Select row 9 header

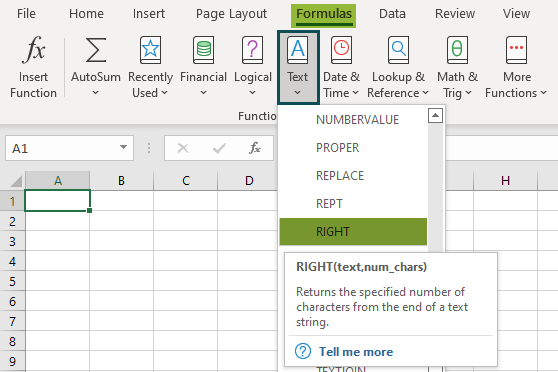pyautogui.click(x=12, y=361)
